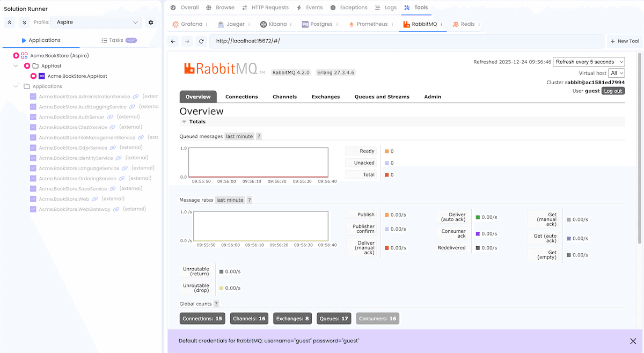Switch to the Postgres tool
The width and height of the screenshot is (644, 353).
319,24
